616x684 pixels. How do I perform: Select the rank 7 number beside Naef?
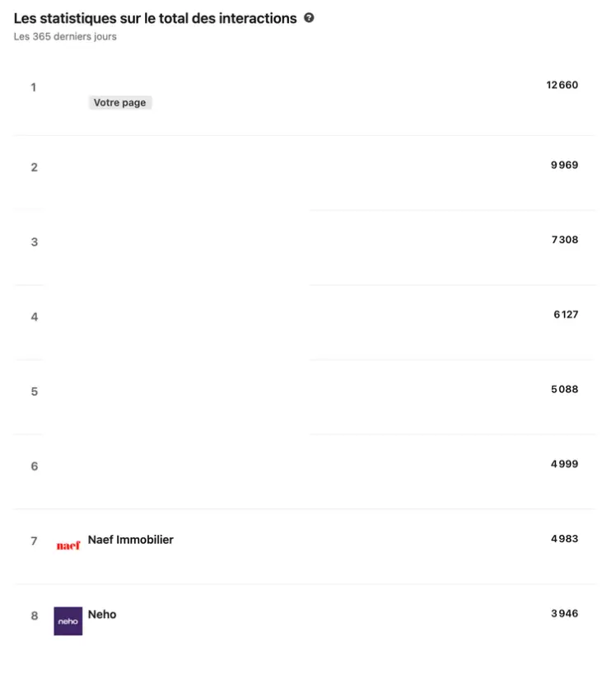tap(35, 541)
